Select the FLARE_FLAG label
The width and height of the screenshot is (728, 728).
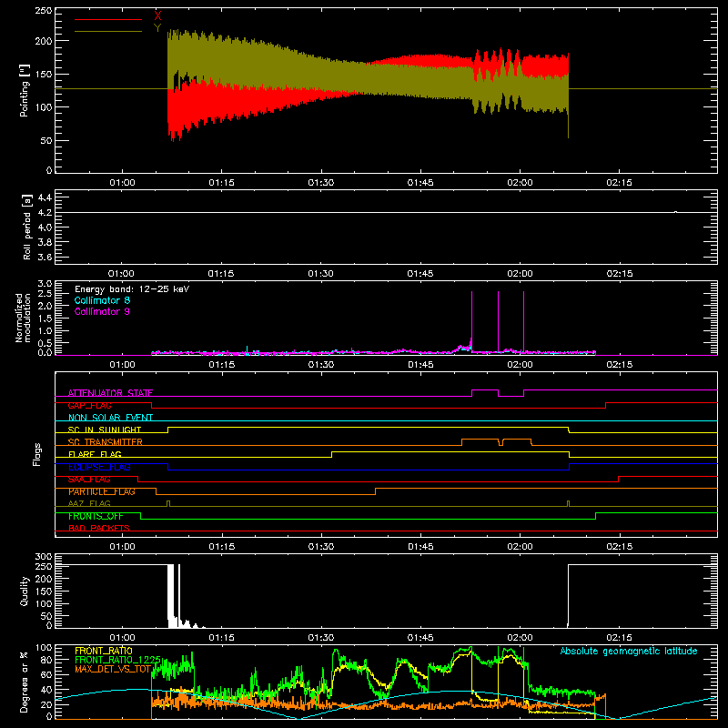click(95, 454)
